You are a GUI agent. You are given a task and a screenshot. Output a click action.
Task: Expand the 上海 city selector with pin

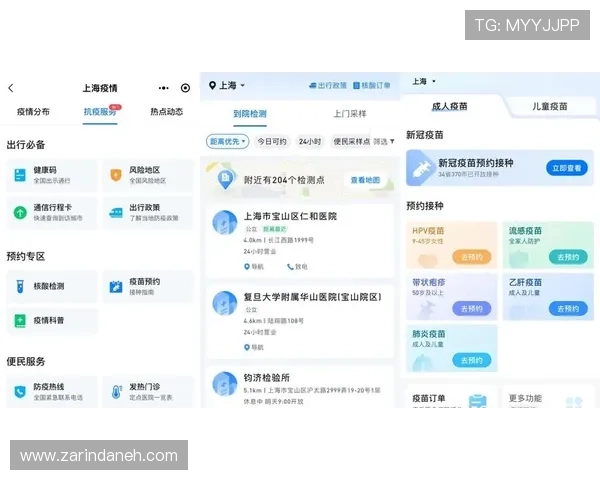coord(227,85)
